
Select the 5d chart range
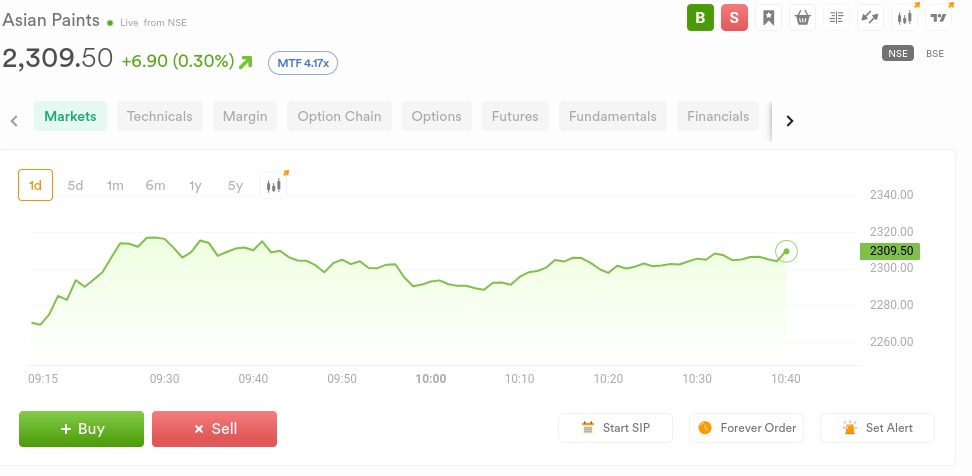point(75,185)
